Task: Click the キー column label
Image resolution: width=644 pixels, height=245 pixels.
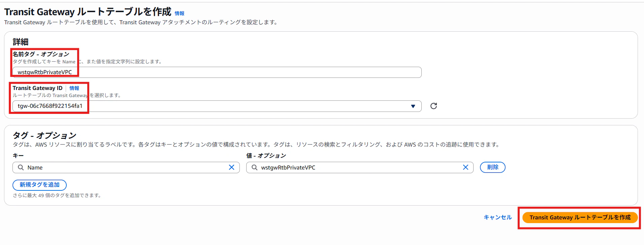Action: pyautogui.click(x=18, y=156)
